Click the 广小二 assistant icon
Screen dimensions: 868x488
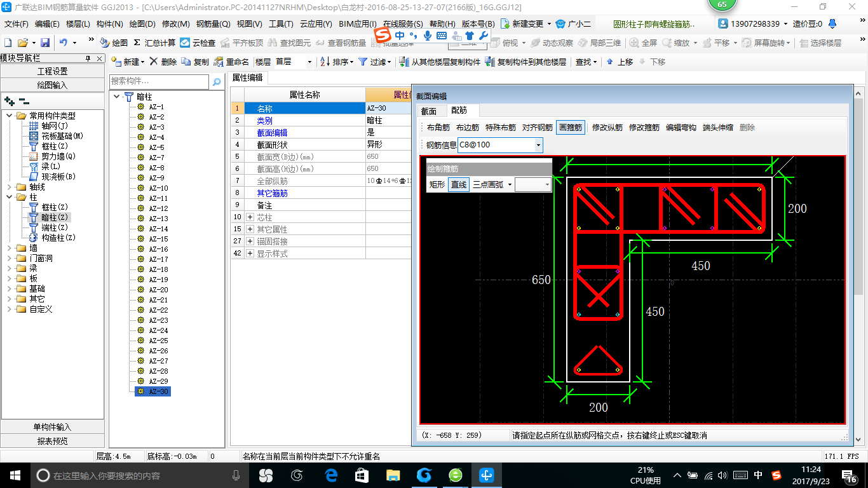point(560,24)
